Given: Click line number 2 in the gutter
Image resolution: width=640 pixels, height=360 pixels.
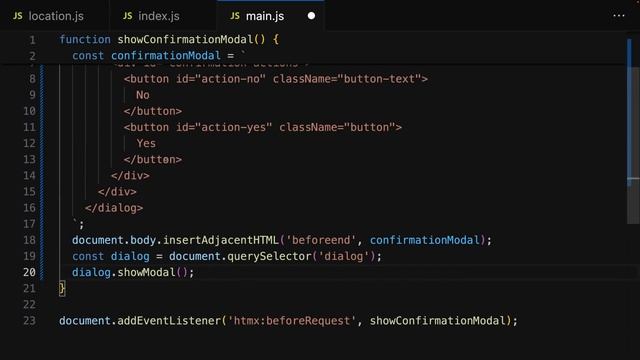Looking at the screenshot, I should [32, 56].
